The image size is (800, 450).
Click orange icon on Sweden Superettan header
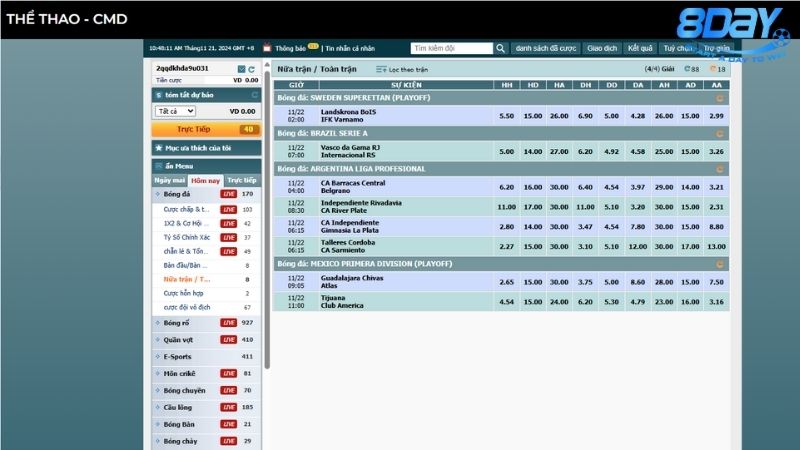point(720,98)
